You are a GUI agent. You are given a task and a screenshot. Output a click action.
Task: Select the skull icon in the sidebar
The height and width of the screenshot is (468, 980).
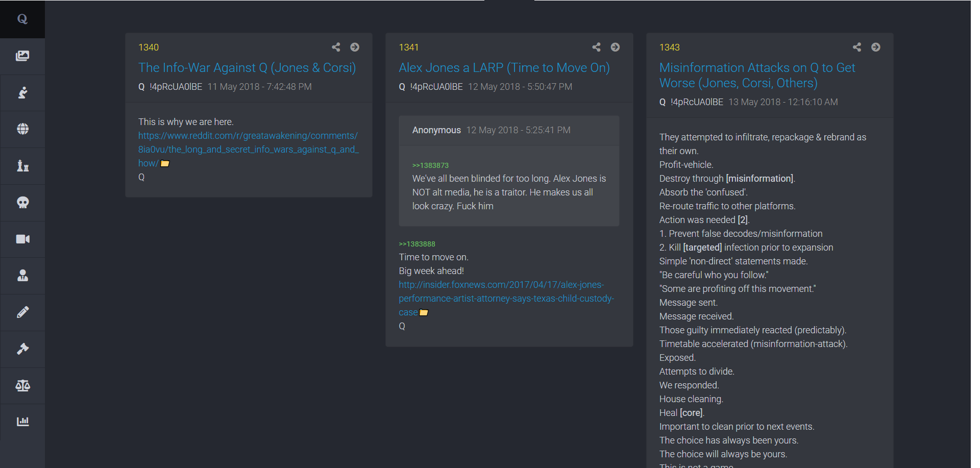pos(22,203)
